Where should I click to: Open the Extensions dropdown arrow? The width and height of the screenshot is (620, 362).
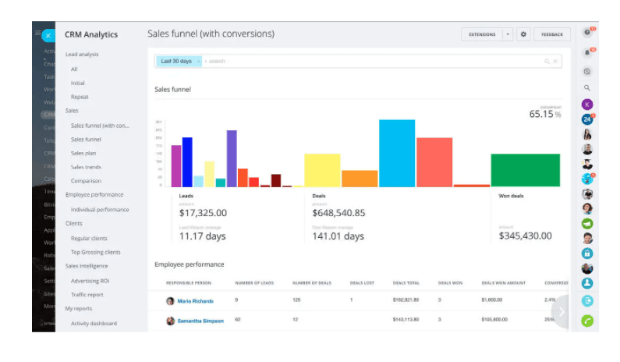pos(508,34)
